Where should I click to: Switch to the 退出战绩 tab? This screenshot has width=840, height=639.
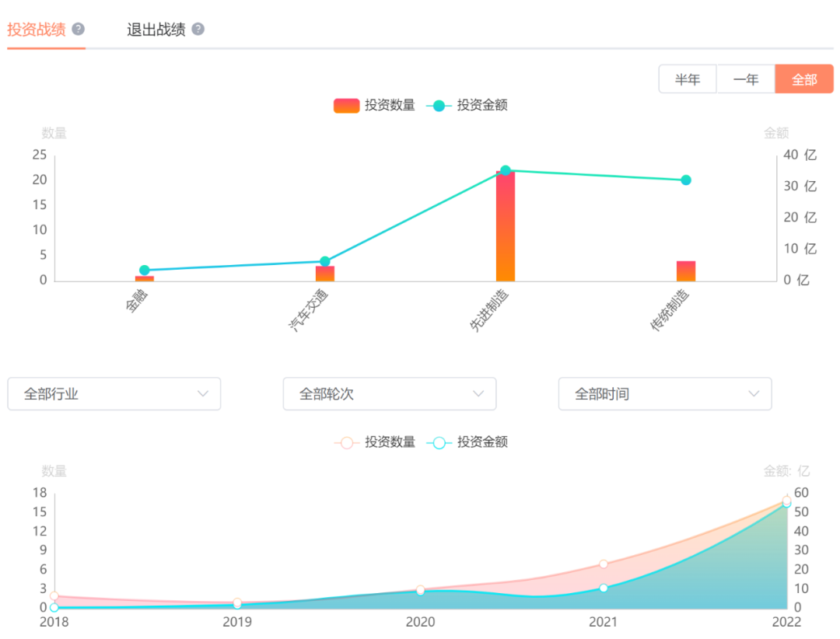(156, 30)
